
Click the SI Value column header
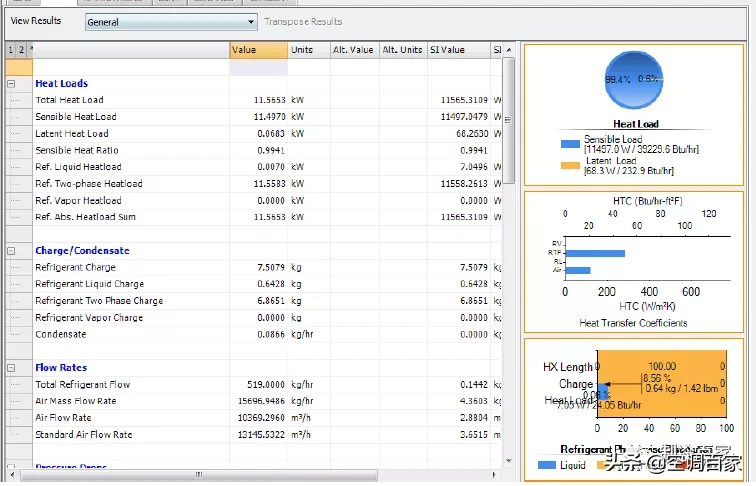[459, 50]
